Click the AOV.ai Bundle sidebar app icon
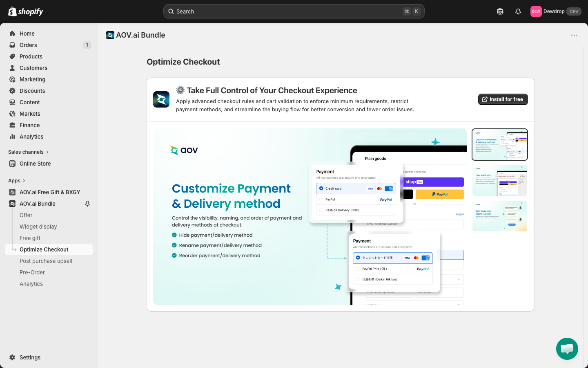 [x=12, y=204]
